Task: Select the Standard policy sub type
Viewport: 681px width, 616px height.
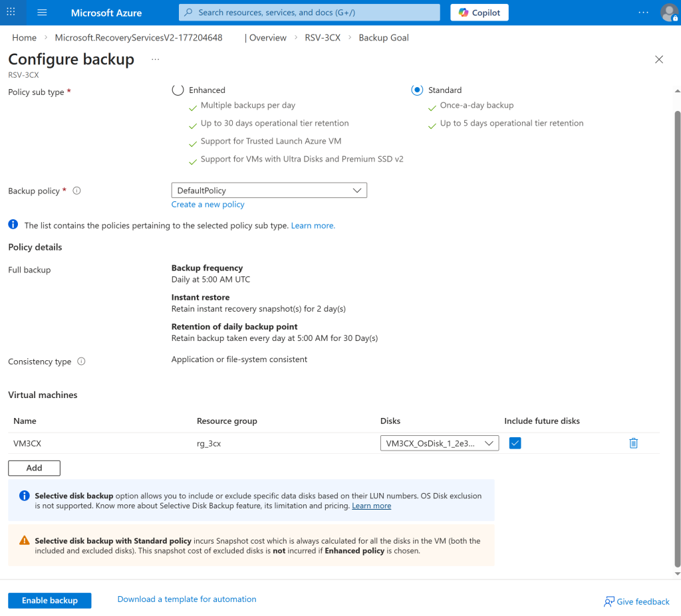Action: [x=417, y=90]
